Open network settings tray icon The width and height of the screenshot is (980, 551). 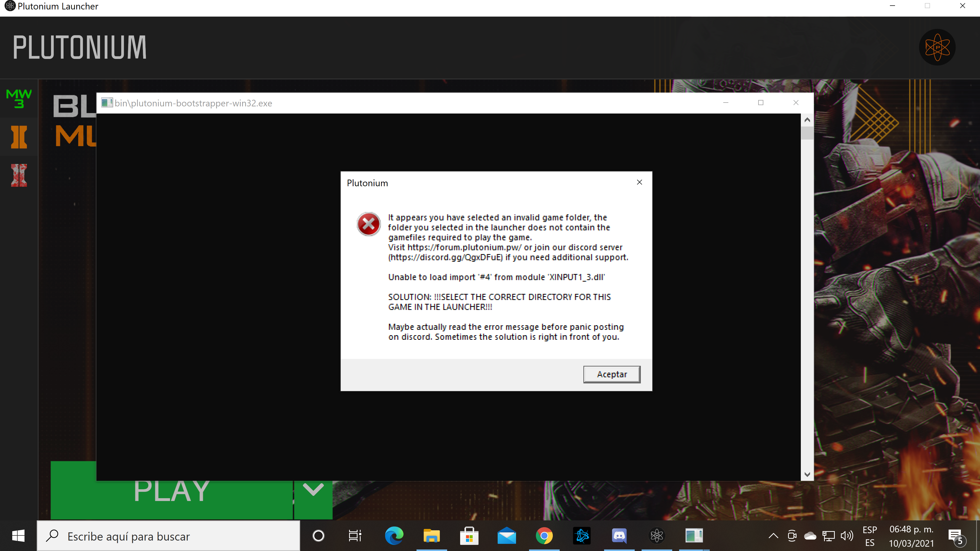pyautogui.click(x=828, y=536)
